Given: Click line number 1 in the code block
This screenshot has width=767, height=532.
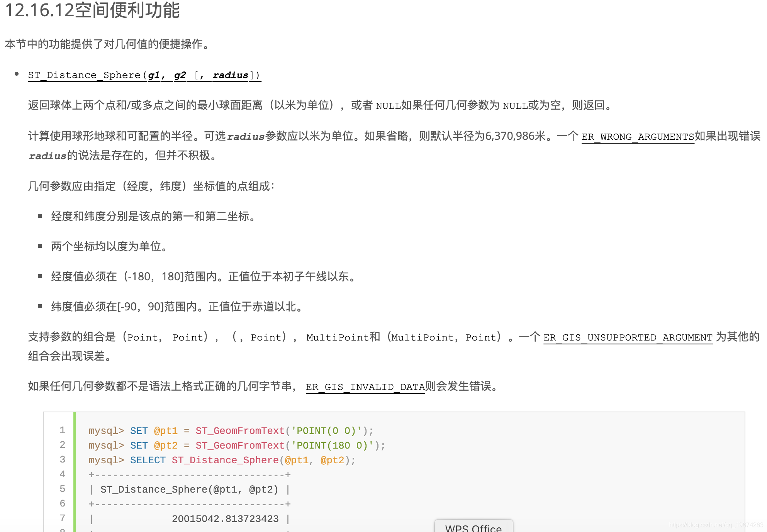Looking at the screenshot, I should coord(63,430).
